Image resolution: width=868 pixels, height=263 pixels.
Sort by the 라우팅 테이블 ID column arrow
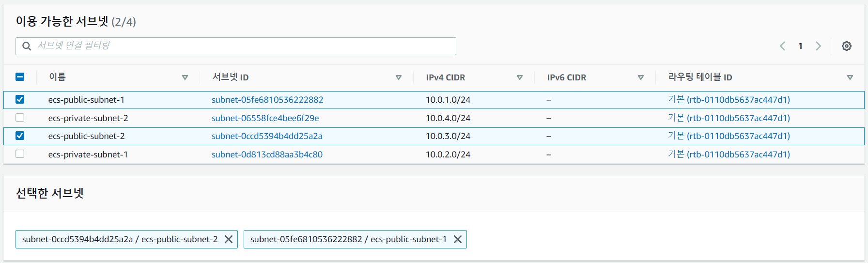(x=850, y=77)
